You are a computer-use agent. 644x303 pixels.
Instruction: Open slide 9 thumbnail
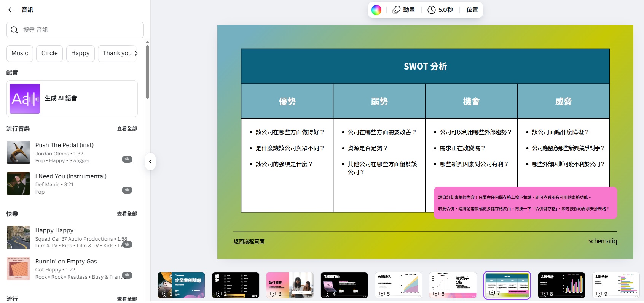(616, 285)
